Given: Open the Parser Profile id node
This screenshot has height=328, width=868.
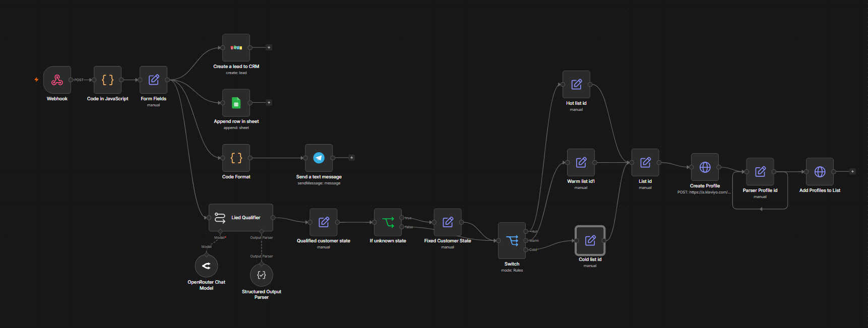Looking at the screenshot, I should 760,172.
